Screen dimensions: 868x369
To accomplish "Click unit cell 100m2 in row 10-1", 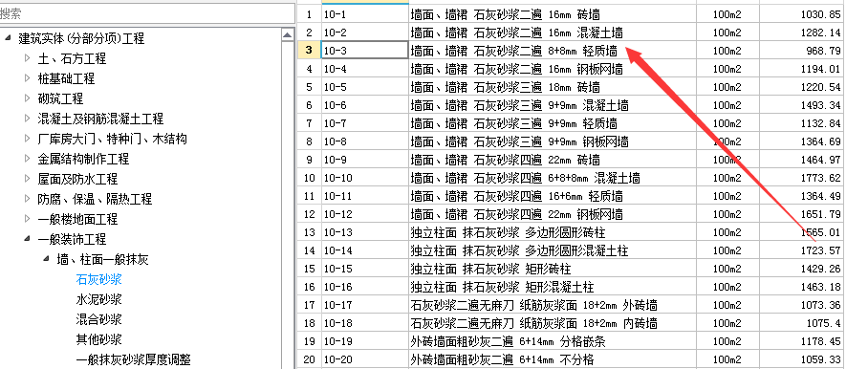I will (x=727, y=15).
